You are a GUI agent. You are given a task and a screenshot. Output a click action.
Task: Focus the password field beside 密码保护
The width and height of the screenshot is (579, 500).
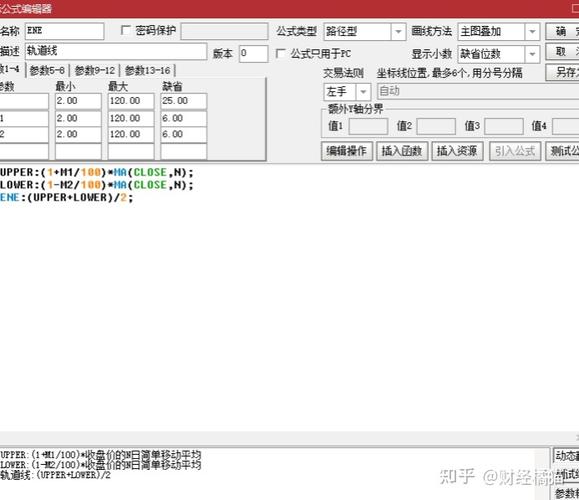click(225, 31)
